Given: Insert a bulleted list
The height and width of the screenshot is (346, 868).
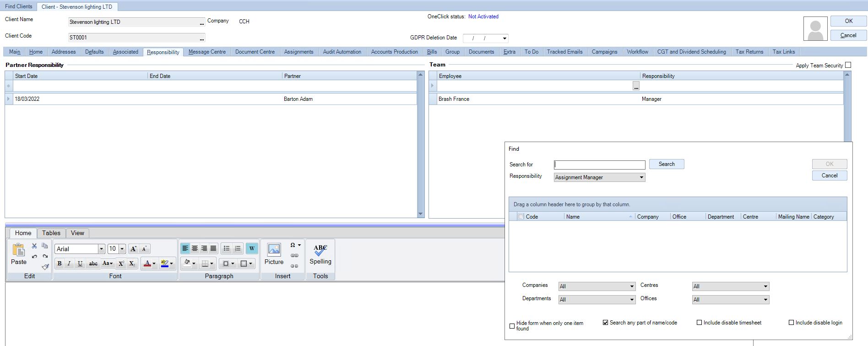Looking at the screenshot, I should pos(227,248).
